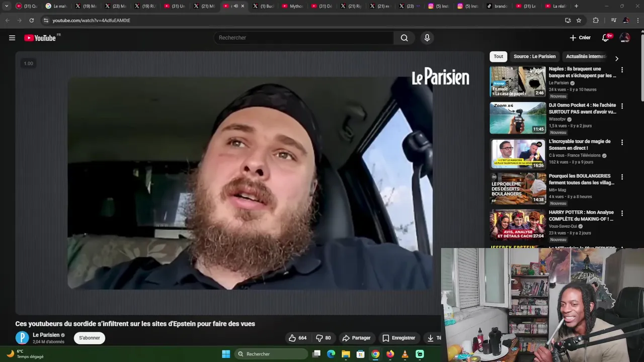Click the Chrome address bar URL
Image resolution: width=644 pixels, height=362 pixels.
point(91,20)
